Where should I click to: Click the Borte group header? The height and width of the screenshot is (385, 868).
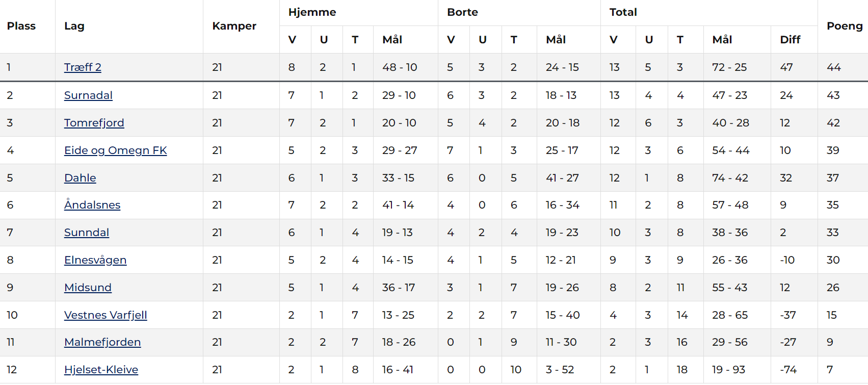[462, 12]
